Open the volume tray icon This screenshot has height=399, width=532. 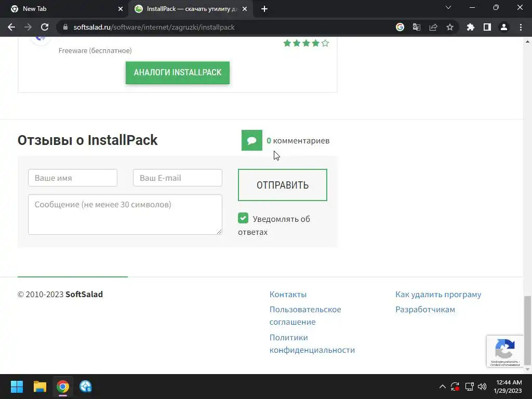click(x=482, y=387)
